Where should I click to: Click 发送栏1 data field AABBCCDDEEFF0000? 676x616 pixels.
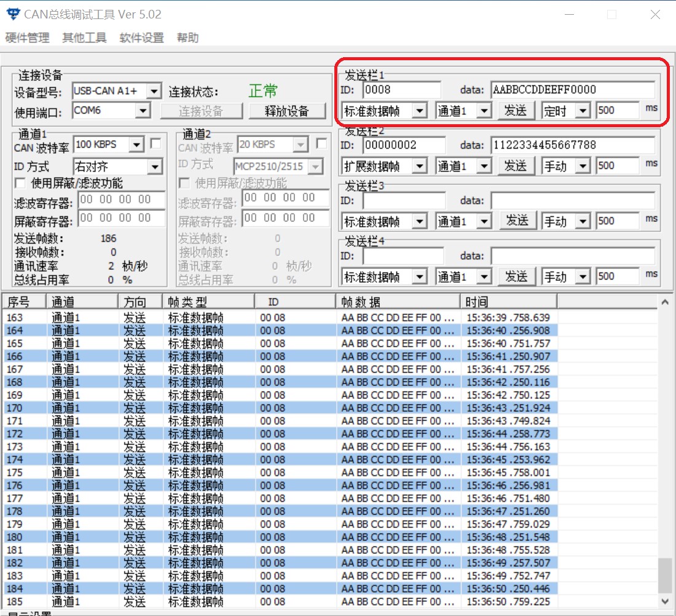tap(573, 90)
